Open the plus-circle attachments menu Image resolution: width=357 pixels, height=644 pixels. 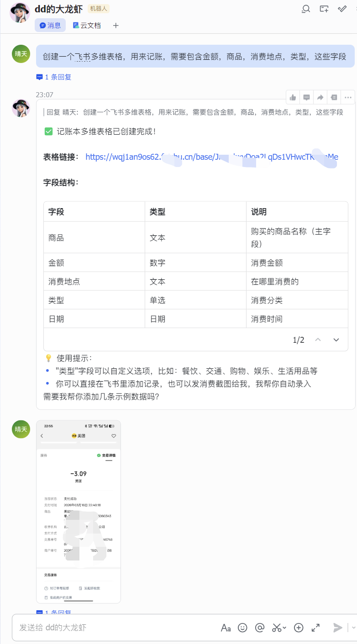coord(299,628)
